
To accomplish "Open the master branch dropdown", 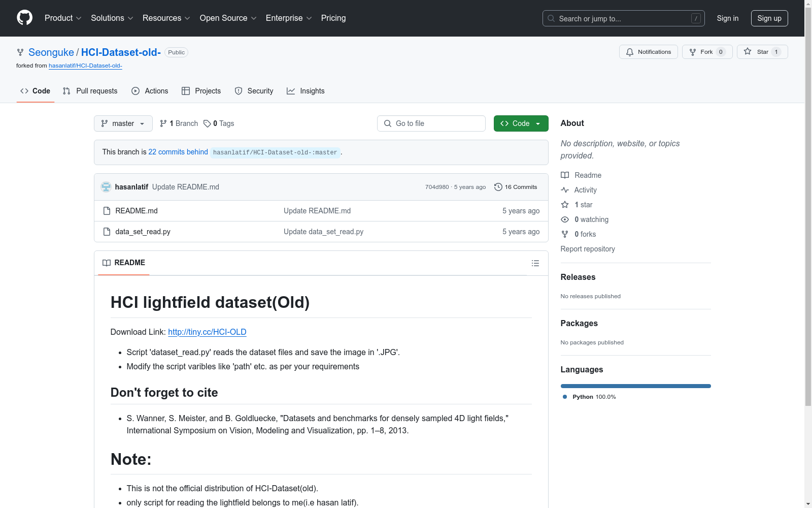I will pyautogui.click(x=123, y=123).
